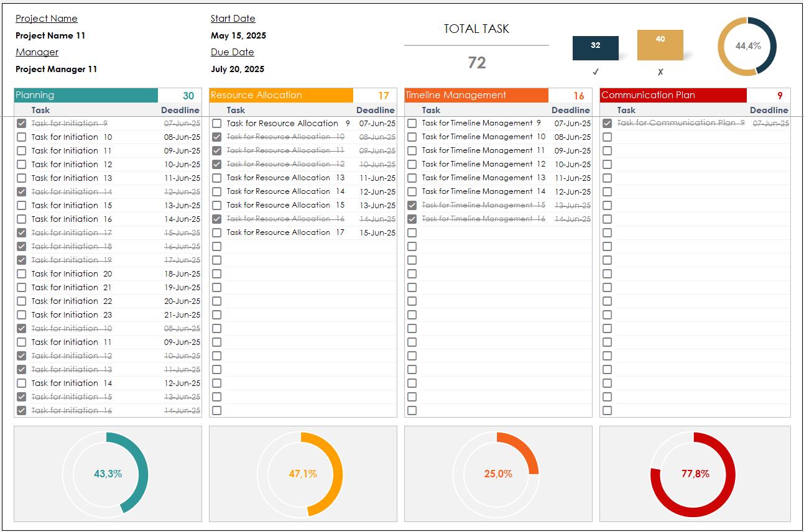
Task: Check the Task for Initiation 20 checkbox
Action: [22, 273]
